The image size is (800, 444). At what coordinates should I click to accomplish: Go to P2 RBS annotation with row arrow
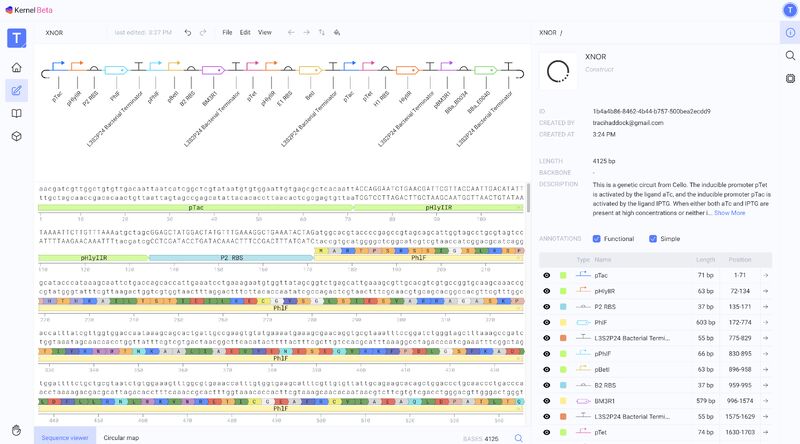pyautogui.click(x=765, y=307)
